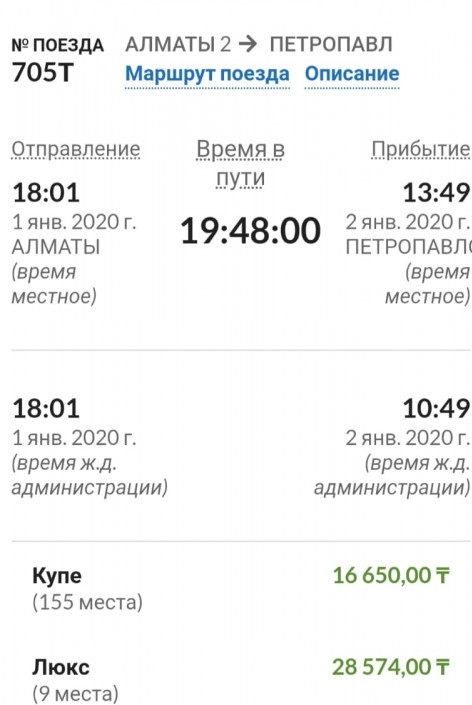Click the № ПОЕЗДА label
The width and height of the screenshot is (472, 705).
pos(58,45)
